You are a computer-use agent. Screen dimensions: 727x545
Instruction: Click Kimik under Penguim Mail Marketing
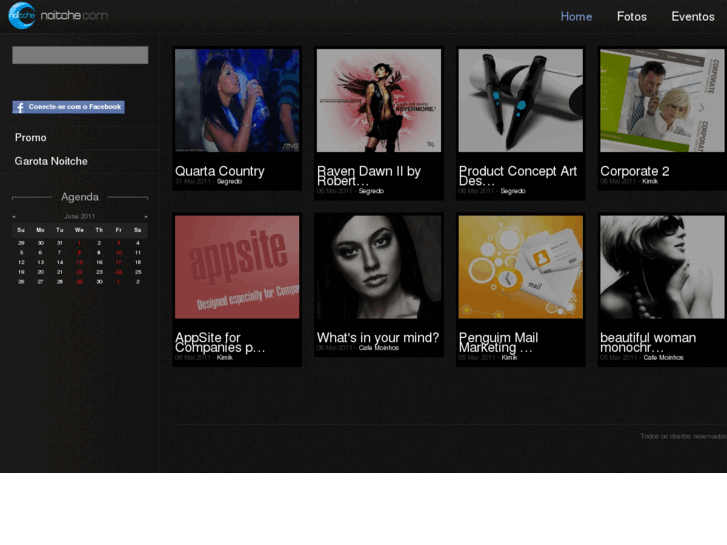[x=510, y=358]
